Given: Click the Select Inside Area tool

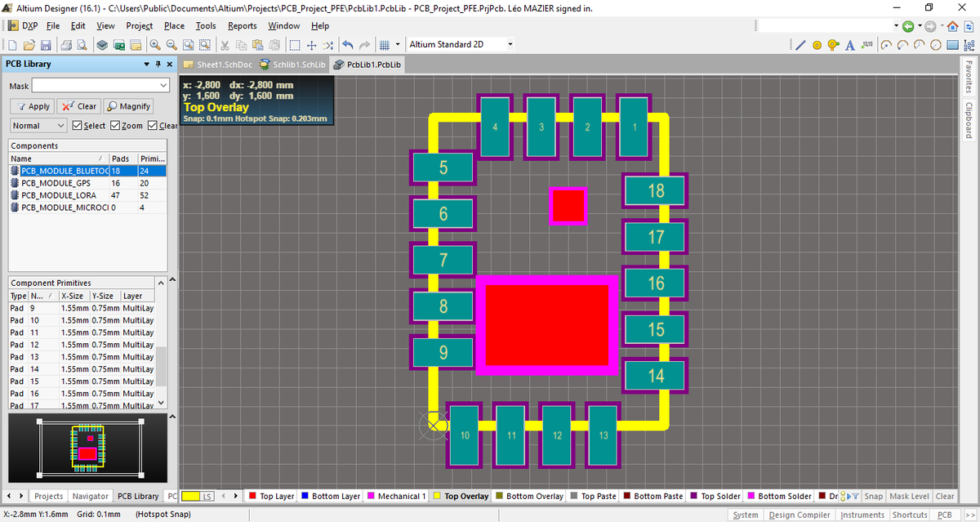Looking at the screenshot, I should point(295,44).
